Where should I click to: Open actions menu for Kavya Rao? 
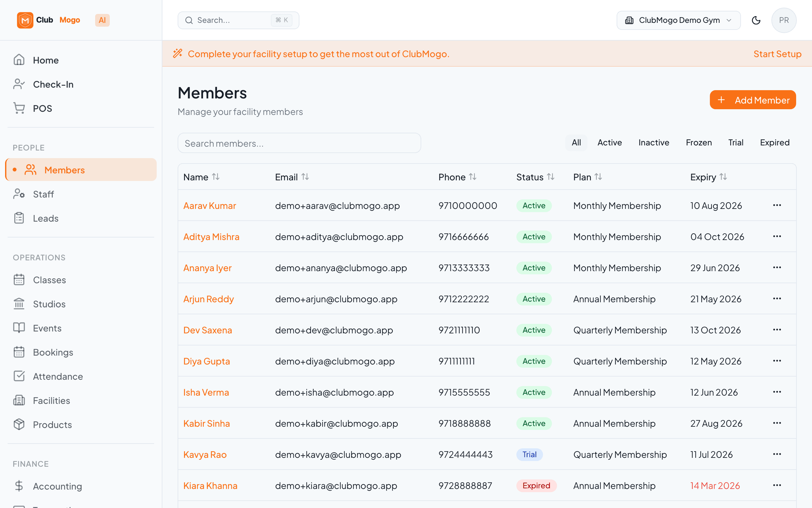(777, 454)
